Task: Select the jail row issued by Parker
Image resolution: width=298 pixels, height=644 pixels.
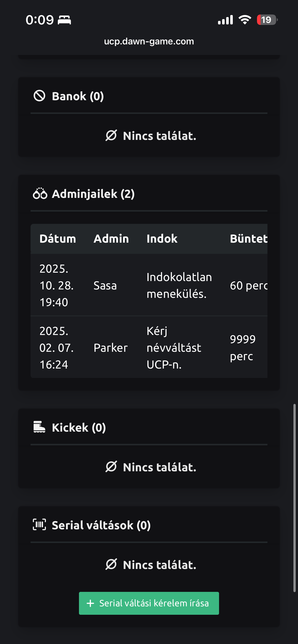Action: point(149,347)
